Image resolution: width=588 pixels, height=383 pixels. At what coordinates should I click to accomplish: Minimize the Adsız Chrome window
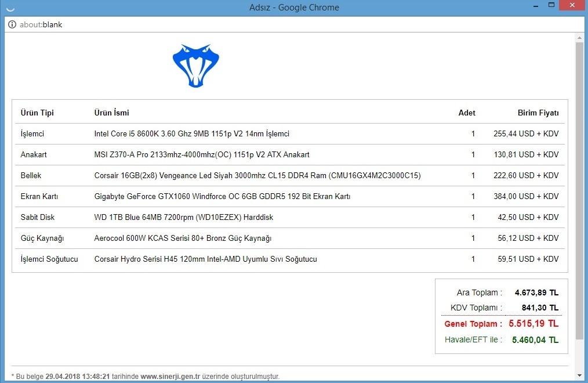[x=535, y=6]
